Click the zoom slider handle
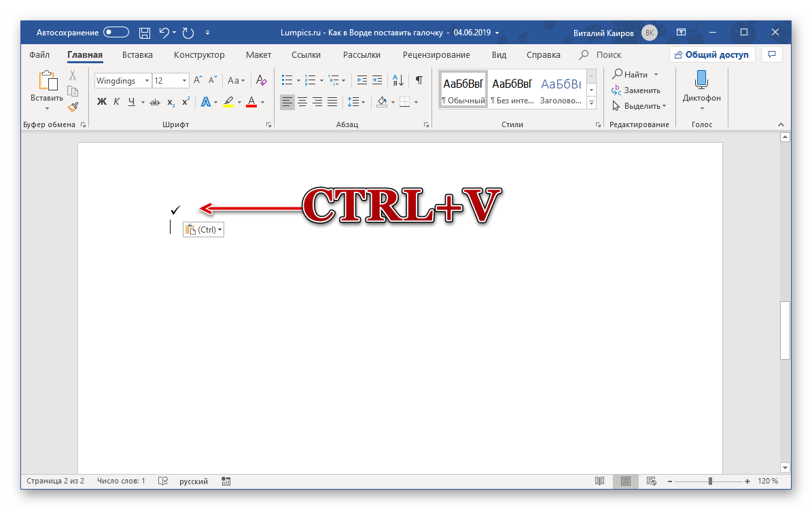812x510 pixels. (711, 481)
